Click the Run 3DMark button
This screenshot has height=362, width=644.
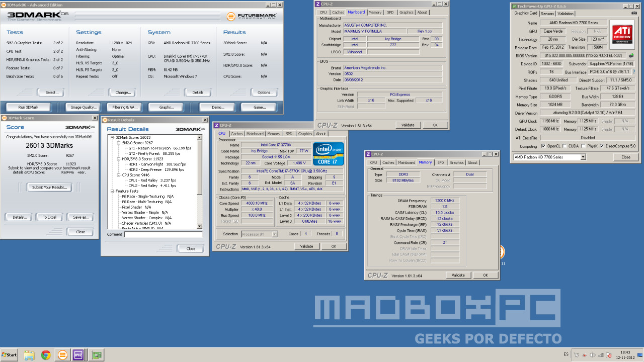click(x=28, y=107)
